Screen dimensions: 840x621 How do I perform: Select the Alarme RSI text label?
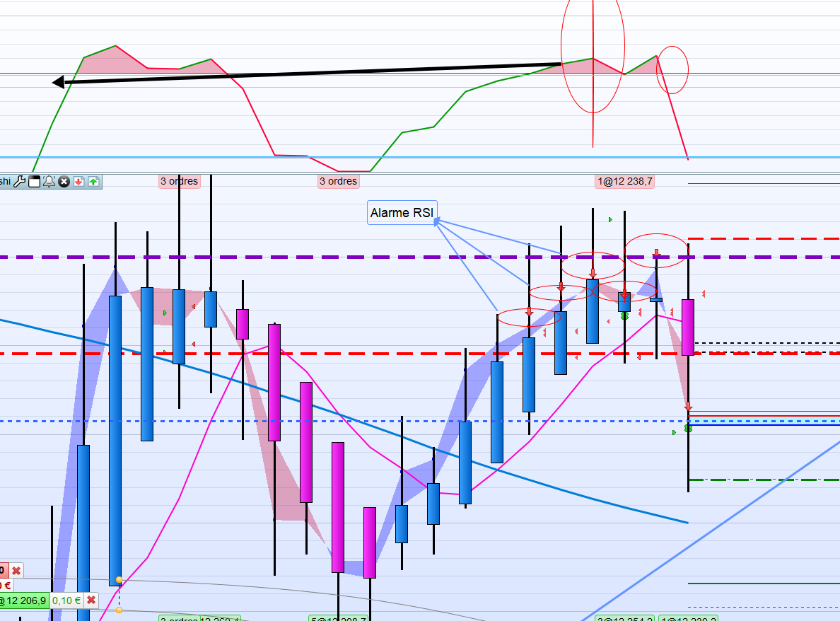click(x=402, y=213)
